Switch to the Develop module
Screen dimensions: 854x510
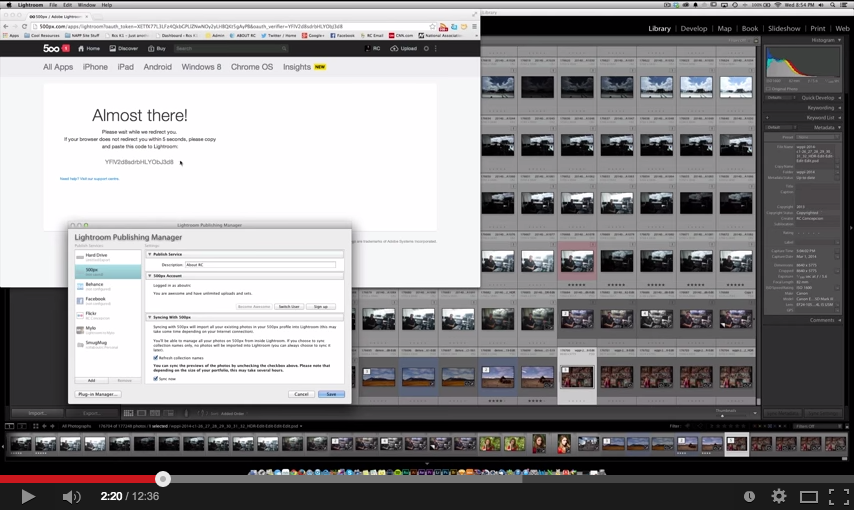click(693, 29)
